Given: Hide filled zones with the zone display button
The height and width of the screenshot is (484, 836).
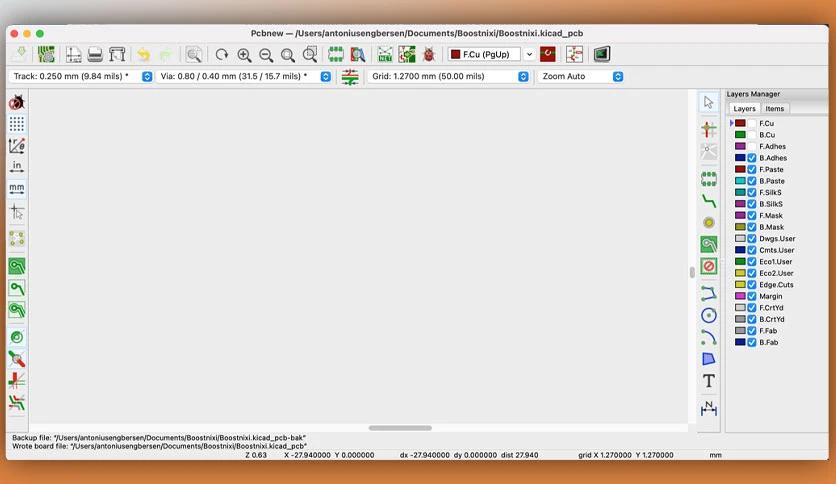Looking at the screenshot, I should (17, 288).
